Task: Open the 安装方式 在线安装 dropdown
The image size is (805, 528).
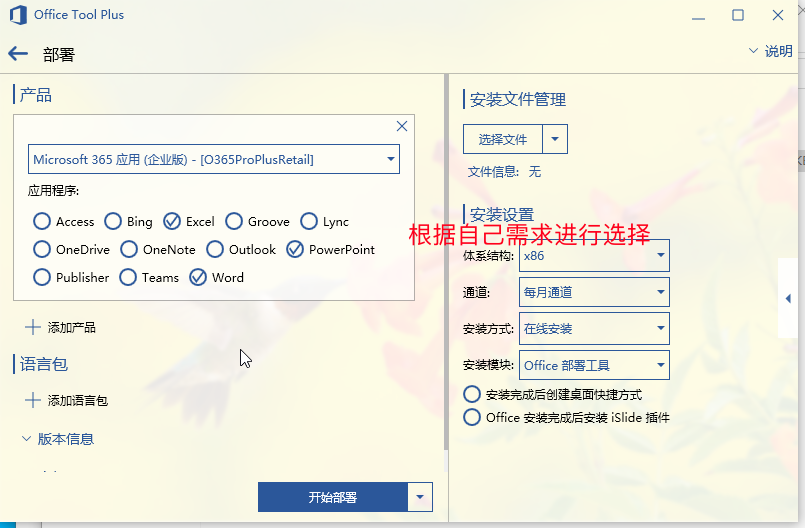Action: pos(594,328)
